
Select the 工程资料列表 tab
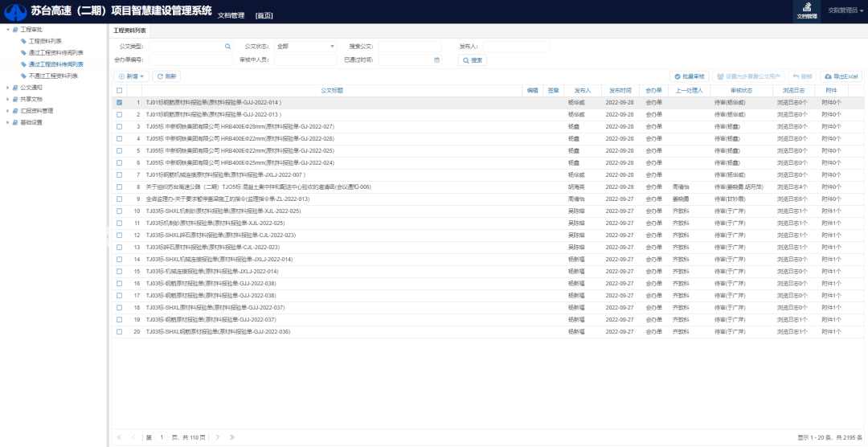pyautogui.click(x=129, y=31)
